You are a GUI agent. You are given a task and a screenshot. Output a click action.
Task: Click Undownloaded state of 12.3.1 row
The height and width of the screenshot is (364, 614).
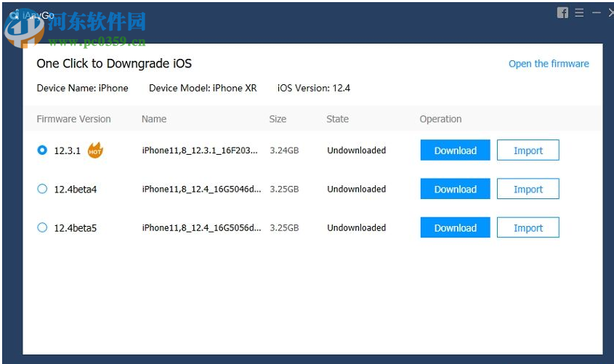tap(356, 150)
